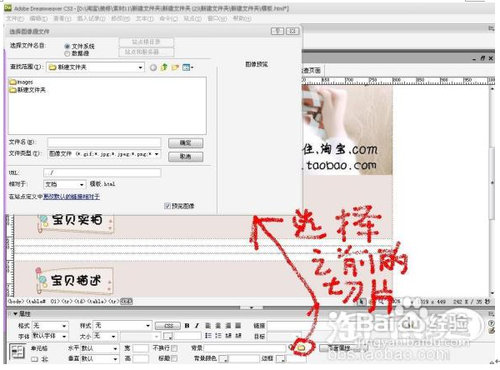
Task: Go up one folder level icon
Action: 164,67
